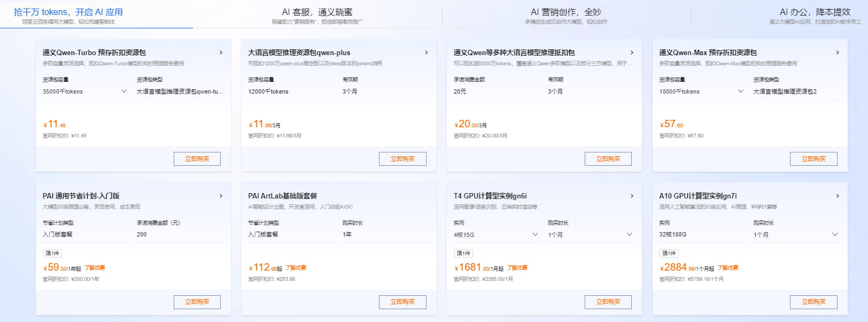The width and height of the screenshot is (868, 322).
Task: Open the T4 GPU计算型实例gn6i title
Action: 490,196
